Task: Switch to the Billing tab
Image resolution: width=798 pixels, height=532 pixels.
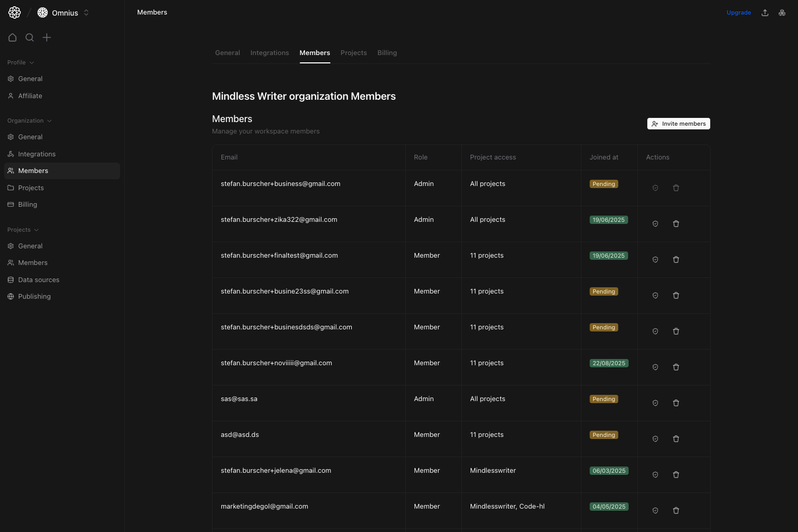Action: 387,52
